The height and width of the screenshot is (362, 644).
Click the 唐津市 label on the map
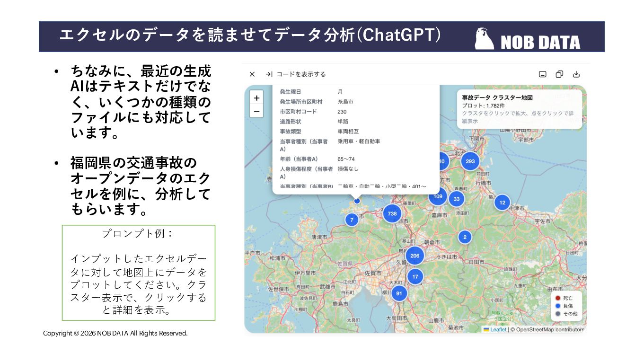point(320,237)
